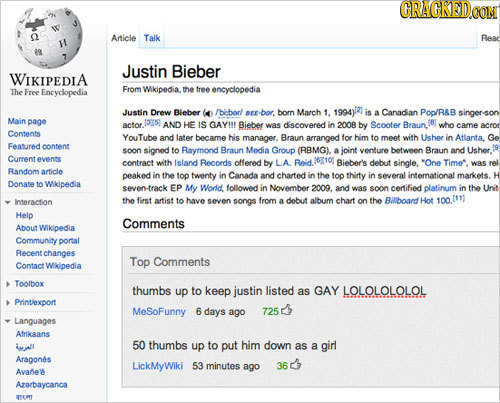Open the Talk tab
Screen dimensions: 500x403
152,38
